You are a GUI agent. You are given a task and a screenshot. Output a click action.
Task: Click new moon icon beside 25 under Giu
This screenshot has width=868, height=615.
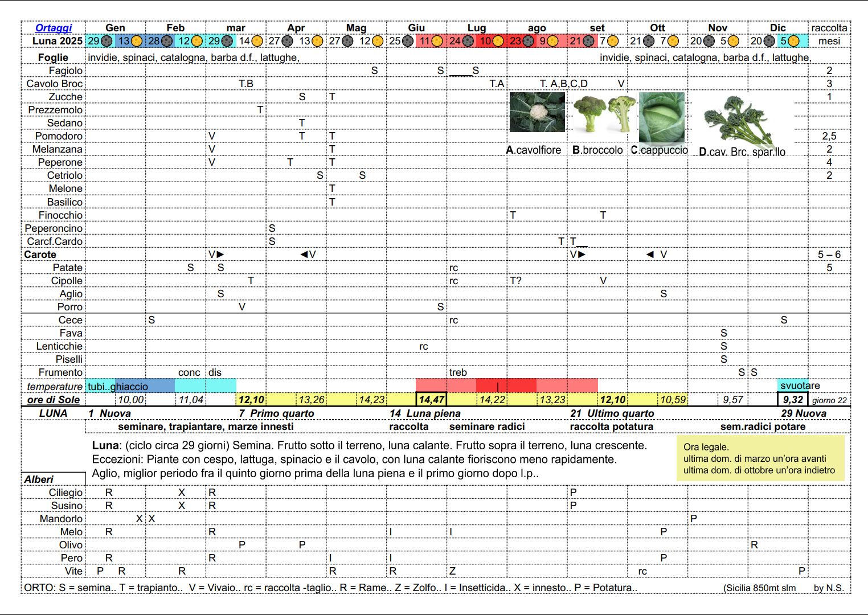coord(408,41)
